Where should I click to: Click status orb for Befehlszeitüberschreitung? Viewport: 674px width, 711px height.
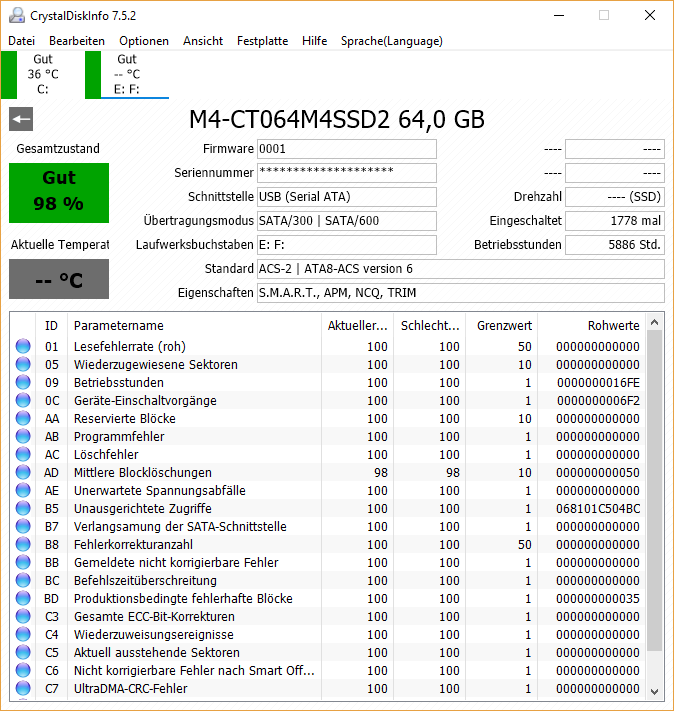[23, 580]
